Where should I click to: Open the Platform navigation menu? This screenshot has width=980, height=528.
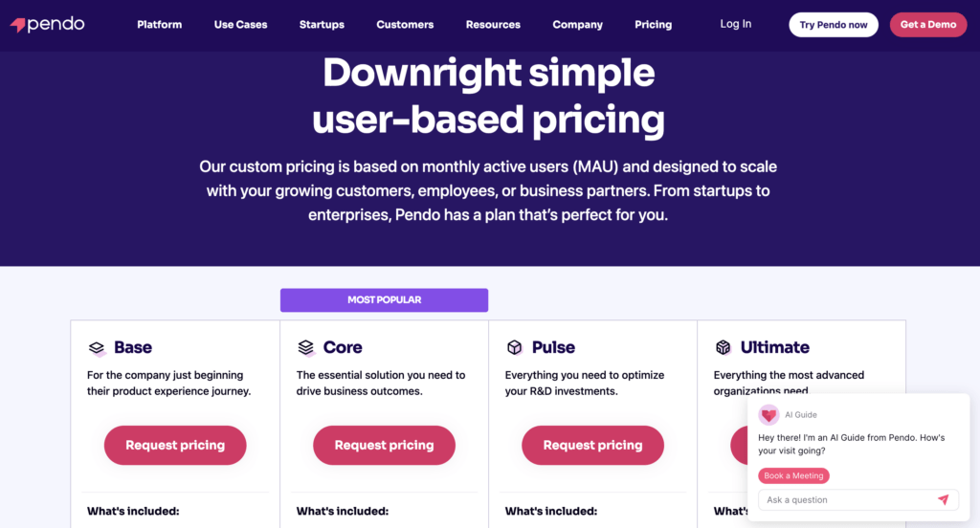click(x=159, y=25)
